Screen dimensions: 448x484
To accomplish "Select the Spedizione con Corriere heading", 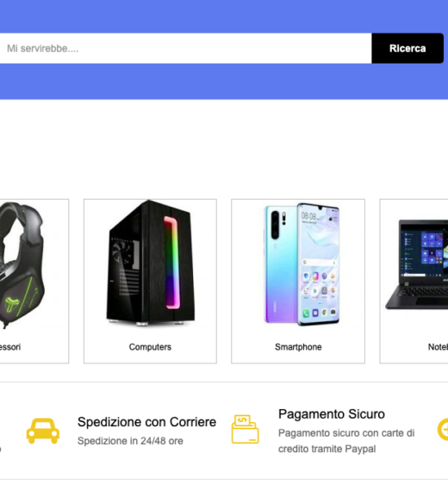I will point(146,422).
